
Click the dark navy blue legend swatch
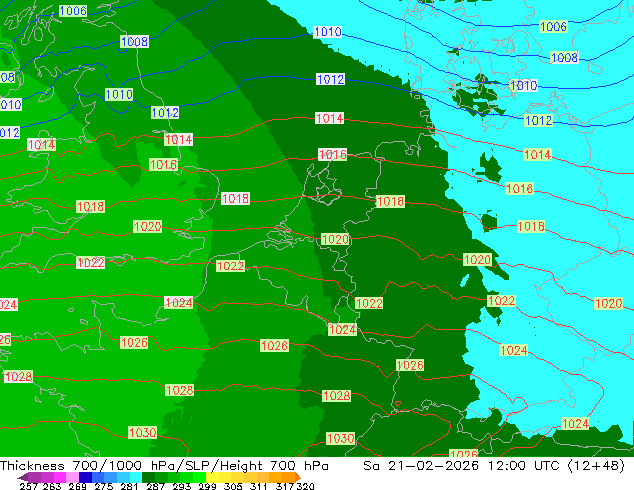point(85,477)
